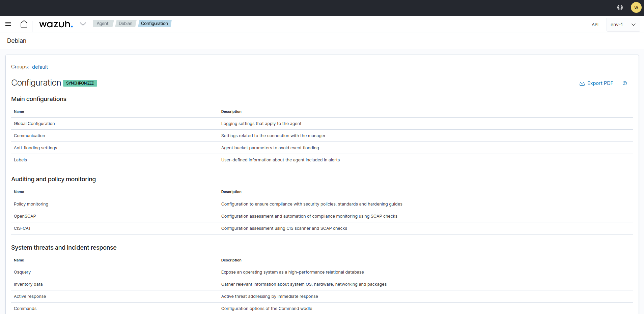Open Inventory data row
644x314 pixels.
click(322, 284)
